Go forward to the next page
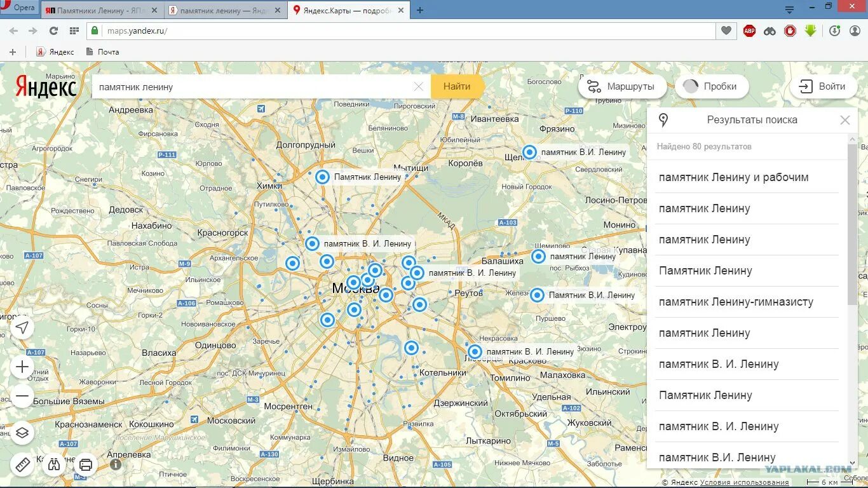Image resolution: width=868 pixels, height=488 pixels. point(33,30)
